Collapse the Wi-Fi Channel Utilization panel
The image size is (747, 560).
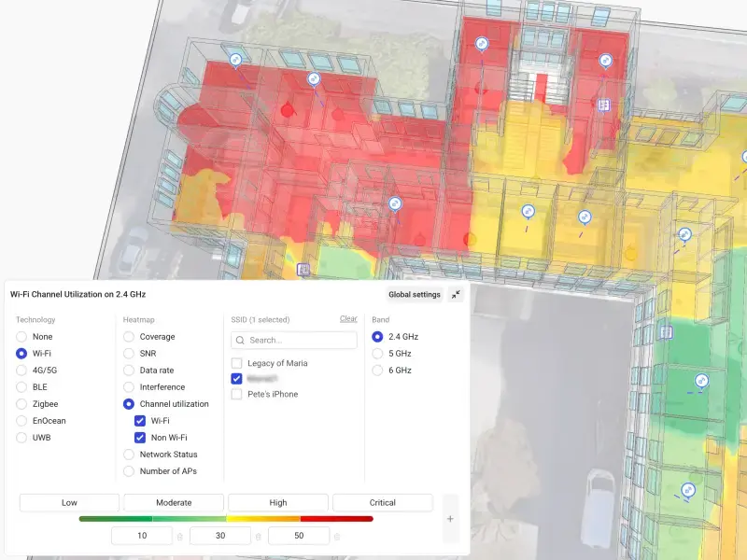pyautogui.click(x=456, y=295)
